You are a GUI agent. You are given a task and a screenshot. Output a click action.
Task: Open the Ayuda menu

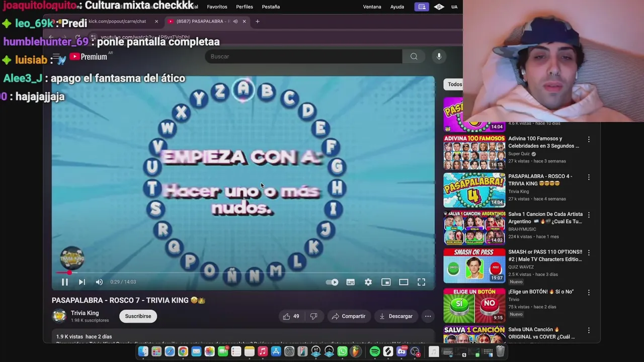(397, 7)
